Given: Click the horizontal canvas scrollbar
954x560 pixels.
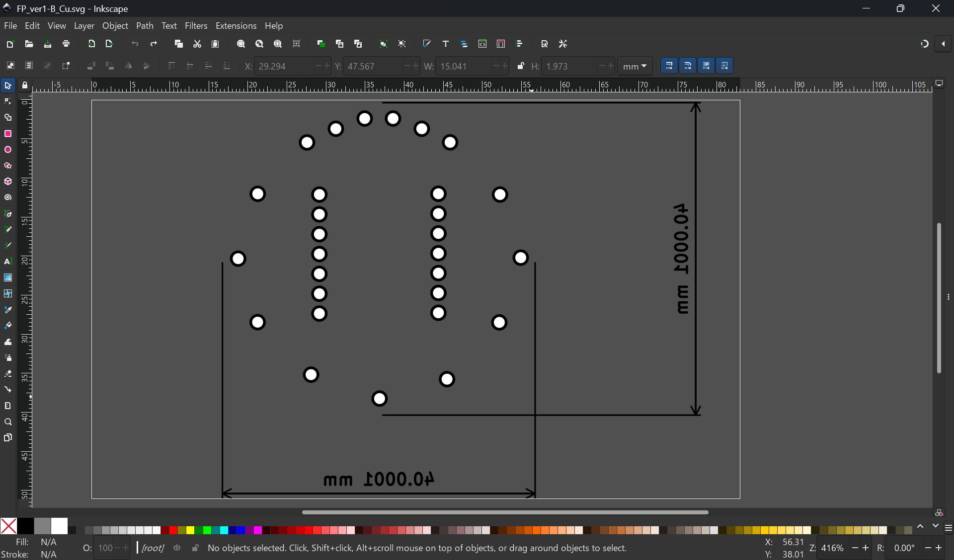Looking at the screenshot, I should click(x=505, y=512).
